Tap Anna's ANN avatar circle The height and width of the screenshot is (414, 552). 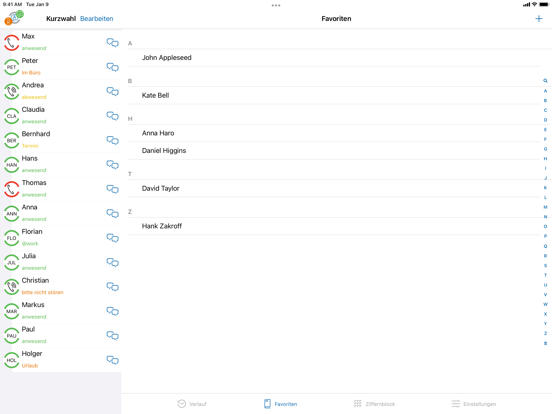click(12, 213)
